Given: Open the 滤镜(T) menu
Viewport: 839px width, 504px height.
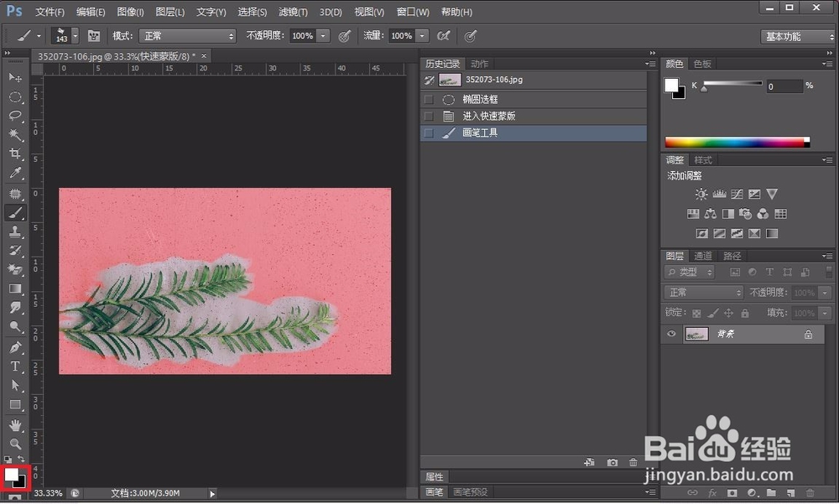Looking at the screenshot, I should click(x=293, y=12).
